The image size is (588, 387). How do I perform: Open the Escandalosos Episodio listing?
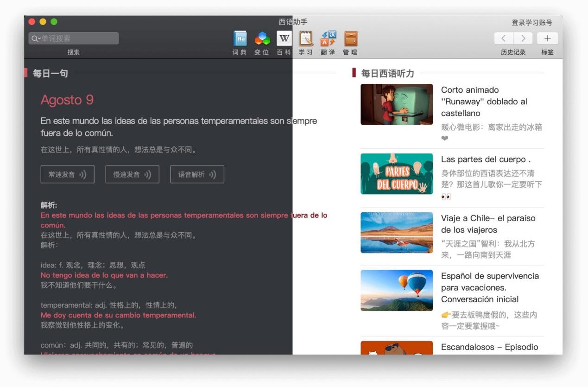point(489,347)
